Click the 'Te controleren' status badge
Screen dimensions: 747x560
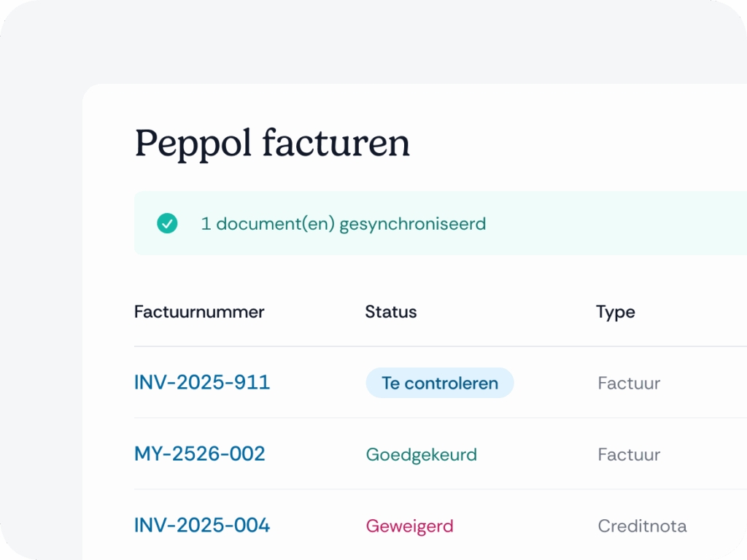(x=439, y=383)
